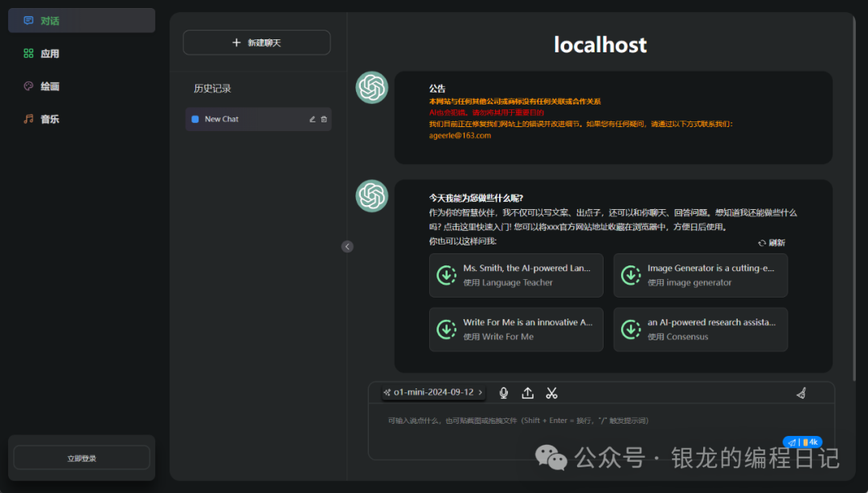Click the upload file icon
The image size is (868, 493).
coord(527,392)
